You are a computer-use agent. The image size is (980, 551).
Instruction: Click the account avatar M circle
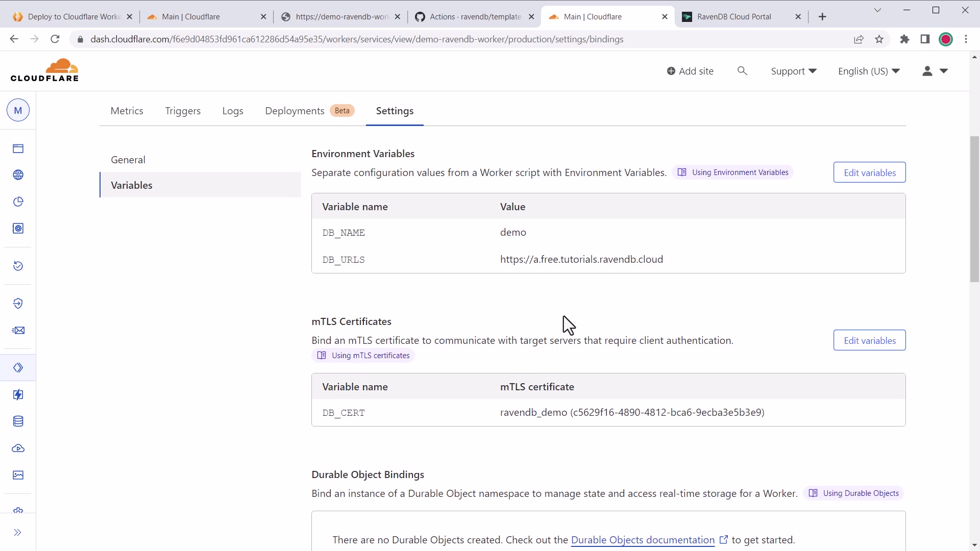pos(18,110)
